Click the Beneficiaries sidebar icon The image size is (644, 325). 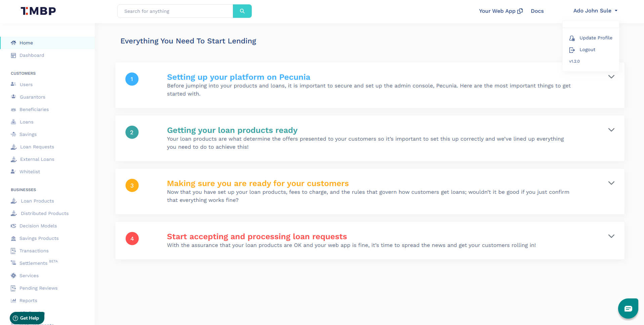click(x=14, y=109)
